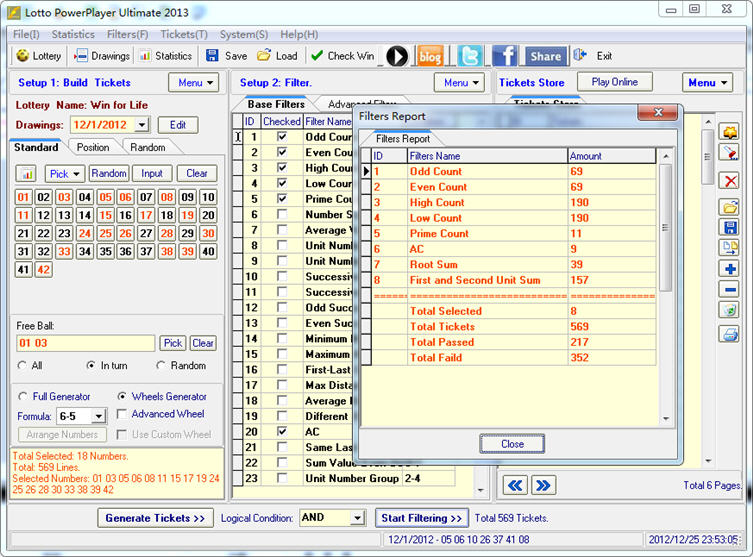753x557 pixels.
Task: Go to previous page with double-left arrows
Action: click(x=515, y=485)
